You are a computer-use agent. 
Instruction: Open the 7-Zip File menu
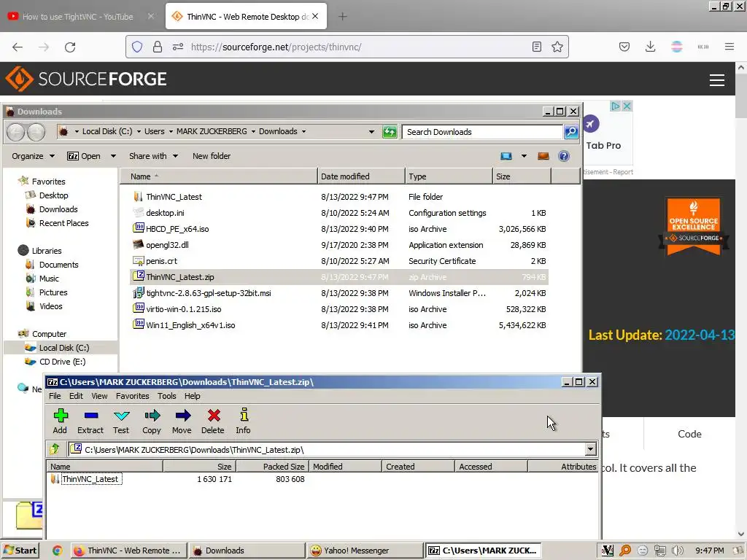point(55,396)
